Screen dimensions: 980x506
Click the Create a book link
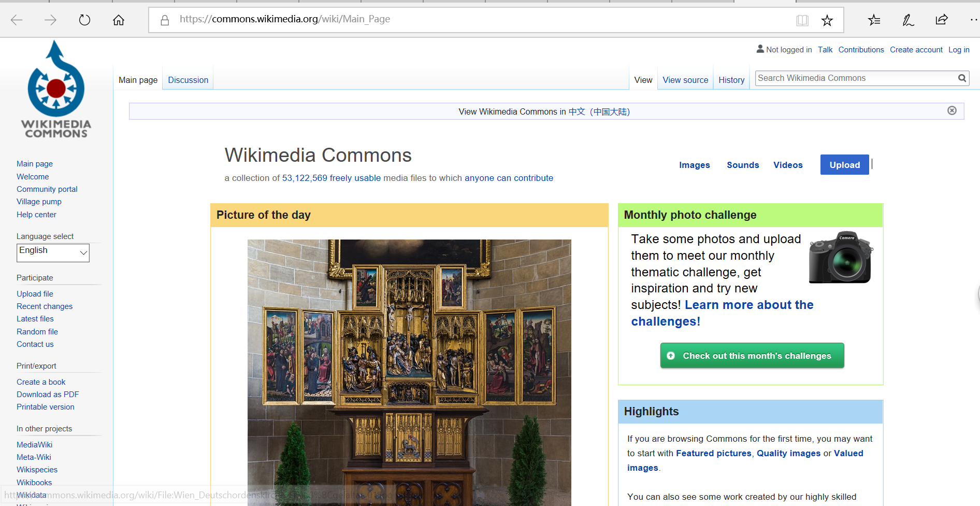(41, 382)
